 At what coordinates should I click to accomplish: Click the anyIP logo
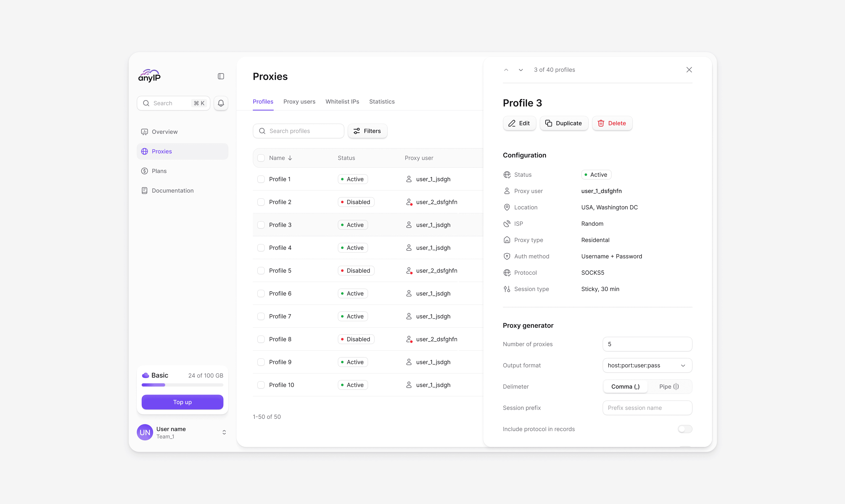point(150,76)
